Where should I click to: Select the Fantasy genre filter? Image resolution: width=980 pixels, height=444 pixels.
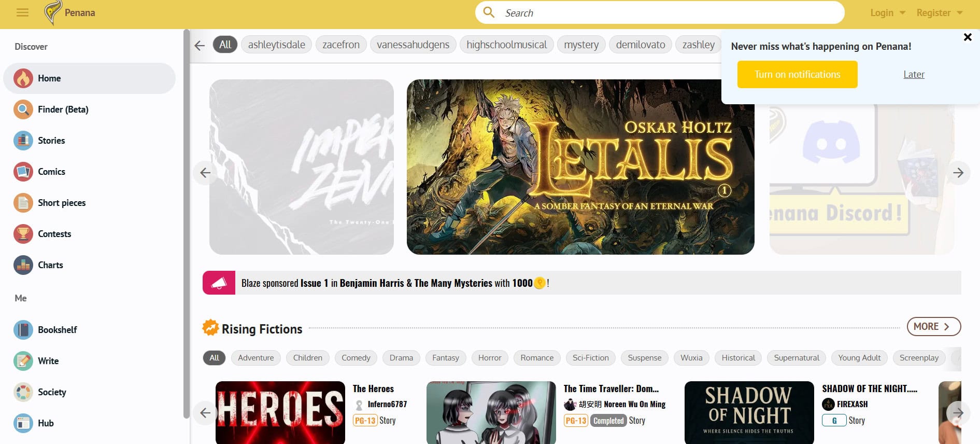pyautogui.click(x=445, y=358)
